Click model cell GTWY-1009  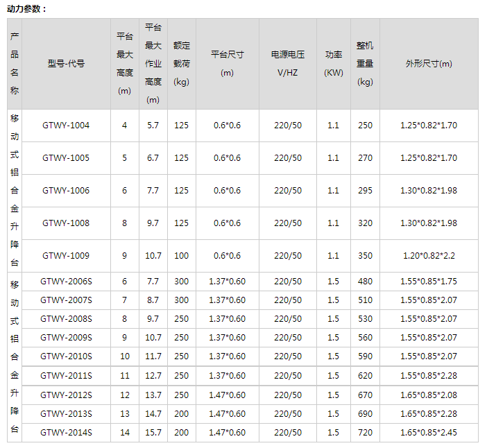click(x=66, y=256)
